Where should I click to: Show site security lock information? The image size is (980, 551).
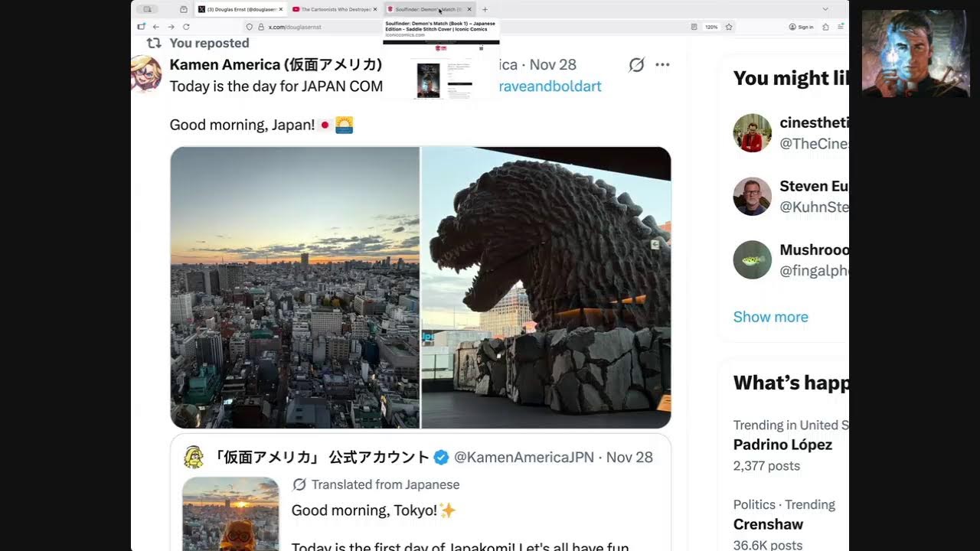coord(261,27)
